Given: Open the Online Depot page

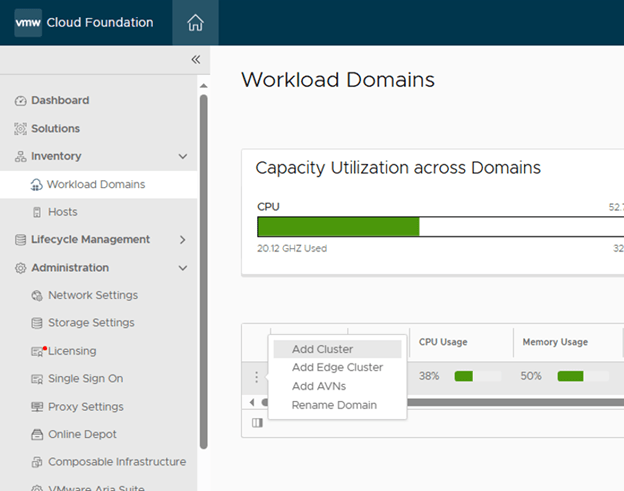Looking at the screenshot, I should pos(82,434).
